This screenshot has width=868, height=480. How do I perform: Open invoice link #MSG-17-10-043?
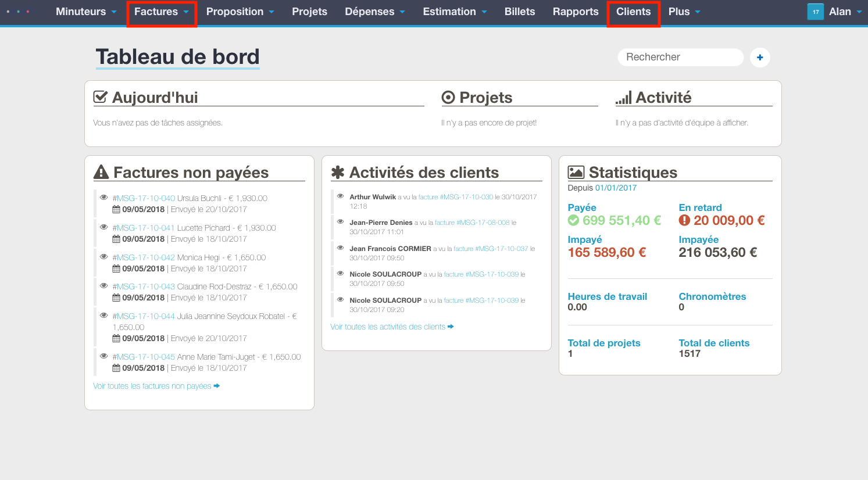(144, 286)
